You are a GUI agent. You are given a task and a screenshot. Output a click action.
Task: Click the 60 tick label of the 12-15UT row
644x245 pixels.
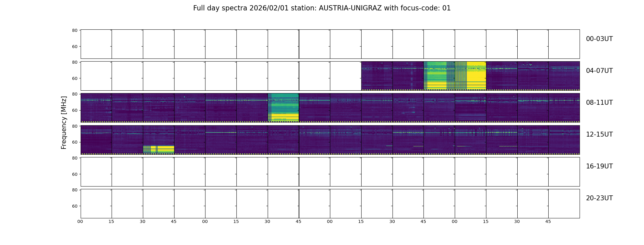(x=75, y=142)
